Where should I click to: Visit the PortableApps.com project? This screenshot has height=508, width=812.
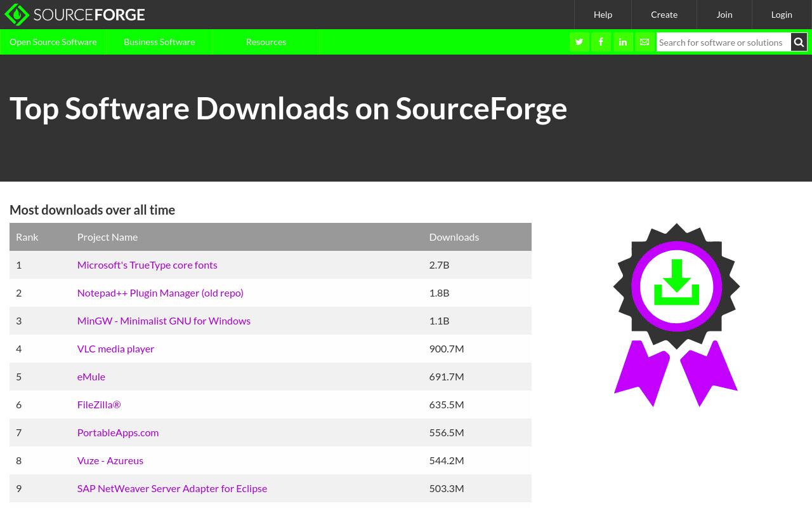click(118, 432)
